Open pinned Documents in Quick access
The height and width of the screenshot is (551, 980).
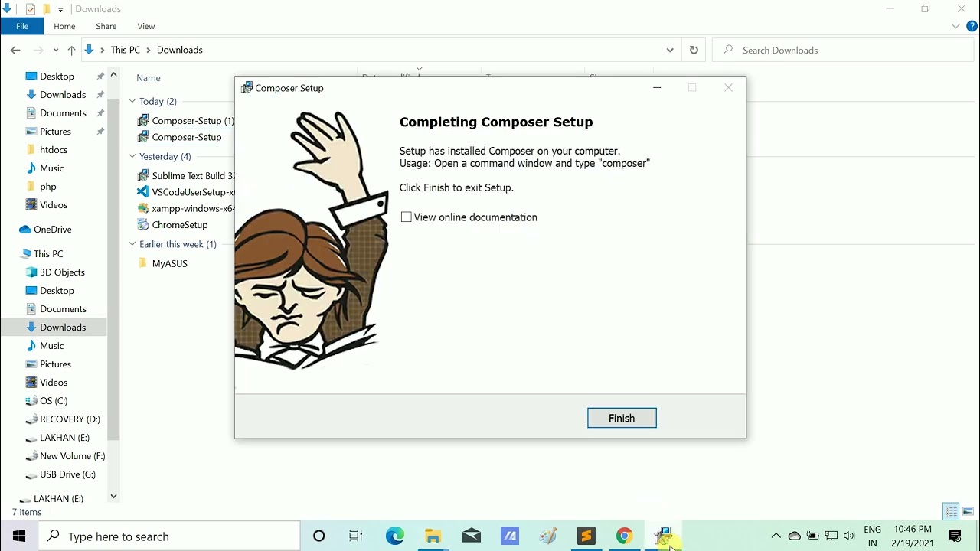tap(63, 113)
